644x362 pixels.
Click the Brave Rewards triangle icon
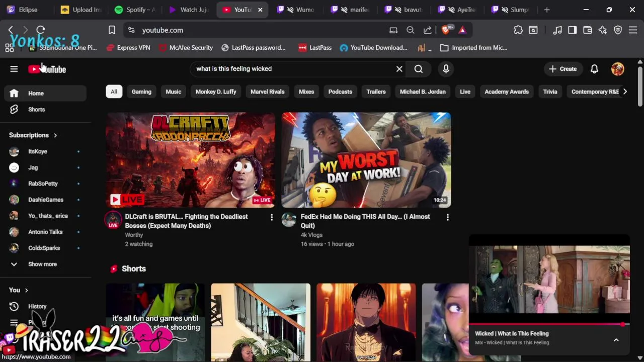(x=462, y=30)
